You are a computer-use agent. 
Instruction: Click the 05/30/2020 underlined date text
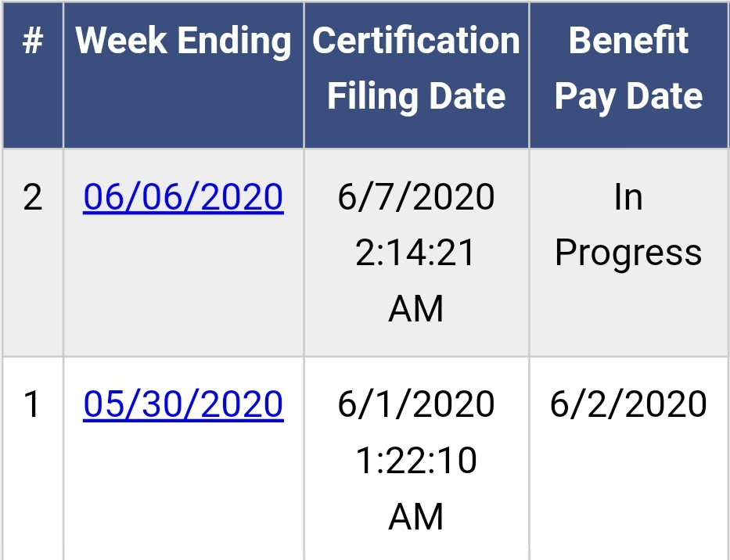182,404
